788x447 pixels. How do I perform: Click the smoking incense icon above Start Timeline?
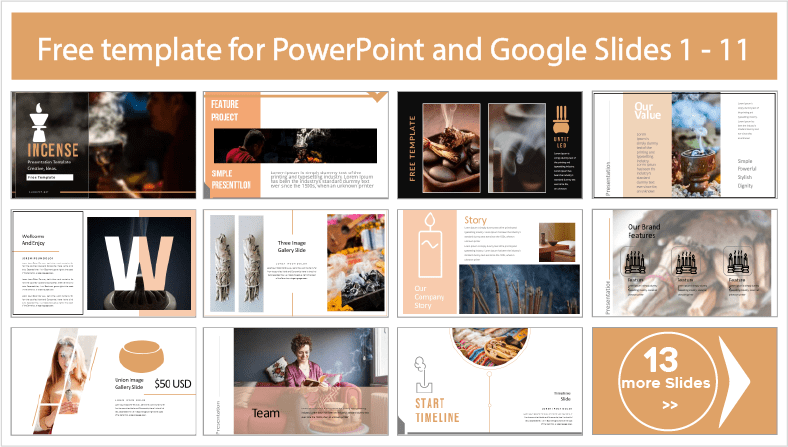422,375
